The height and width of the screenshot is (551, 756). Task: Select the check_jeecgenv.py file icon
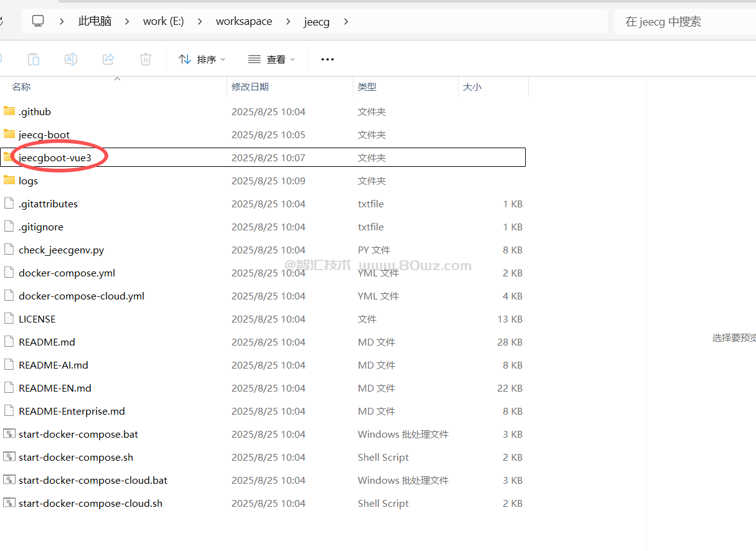coord(9,250)
